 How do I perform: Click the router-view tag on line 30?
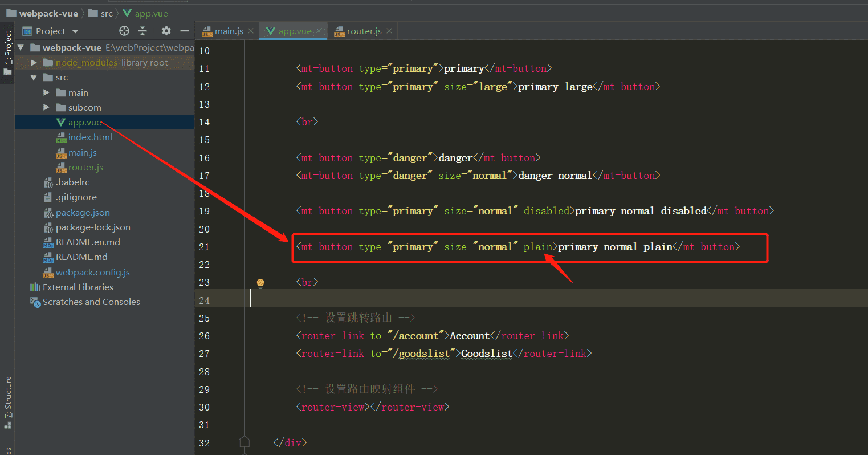click(x=333, y=407)
